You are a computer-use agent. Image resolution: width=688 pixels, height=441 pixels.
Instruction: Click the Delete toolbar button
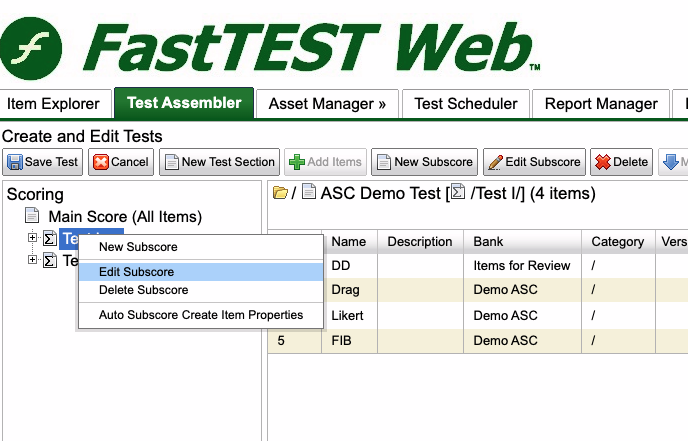(x=621, y=162)
